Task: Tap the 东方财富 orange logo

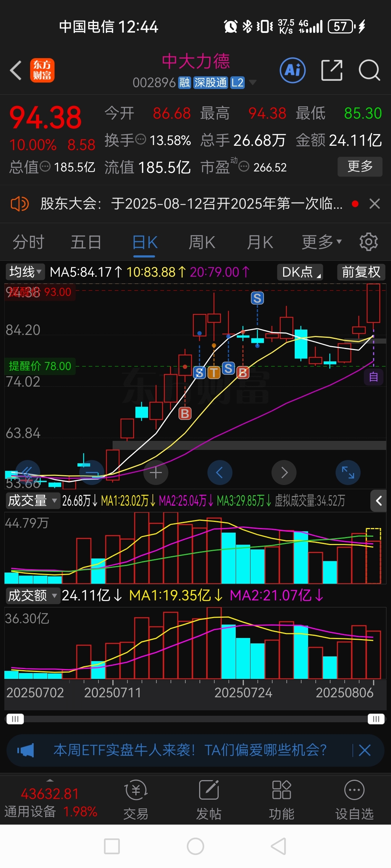Action: coord(42,70)
